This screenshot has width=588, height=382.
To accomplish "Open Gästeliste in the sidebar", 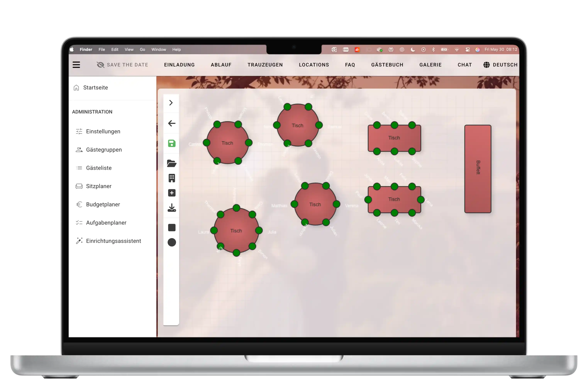I will [99, 168].
